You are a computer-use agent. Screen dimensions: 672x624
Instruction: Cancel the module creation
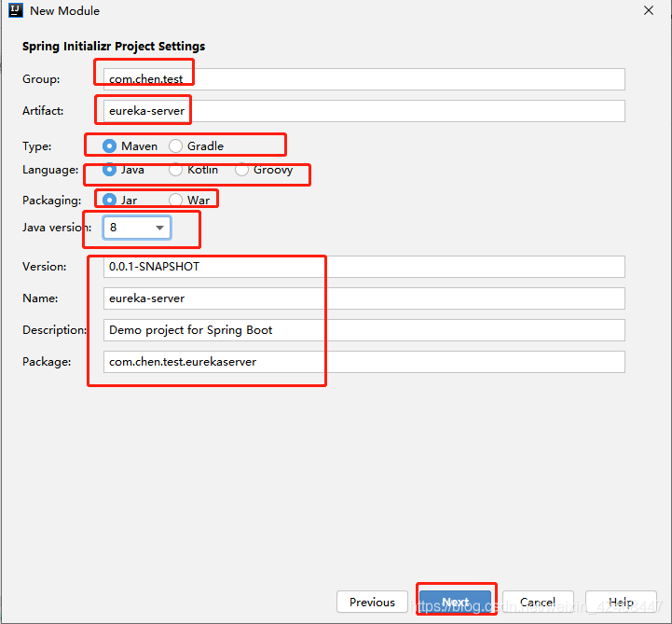point(538,603)
